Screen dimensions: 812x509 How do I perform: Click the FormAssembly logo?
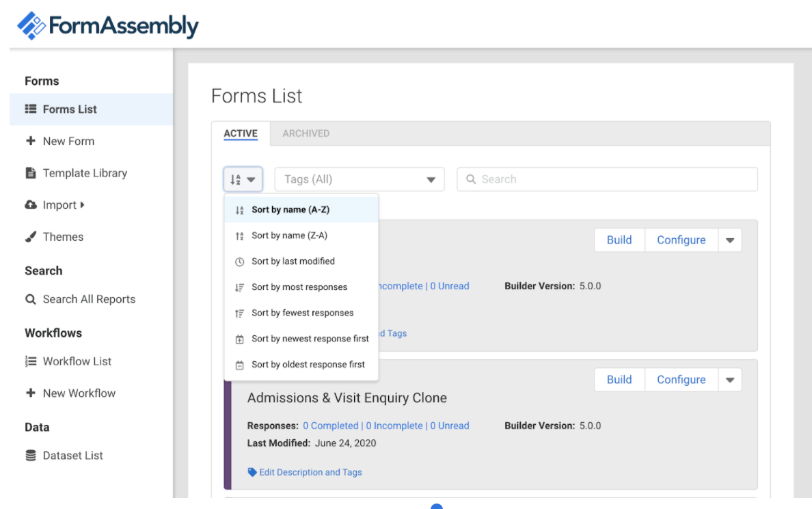point(108,25)
